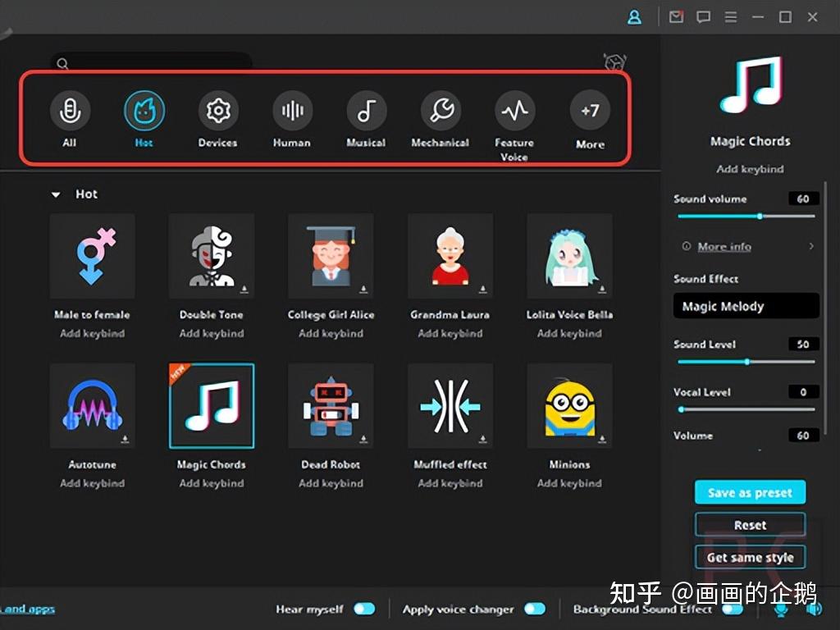840x630 pixels.
Task: Choose the Double Tone voice
Action: point(212,256)
